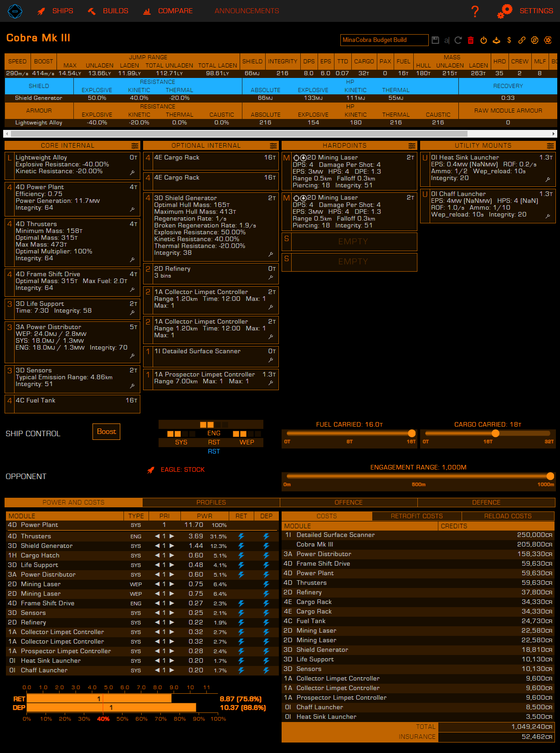Click wrench icon on 4D Power Plant slot
Image resolution: width=560 pixels, height=753 pixels.
click(132, 209)
